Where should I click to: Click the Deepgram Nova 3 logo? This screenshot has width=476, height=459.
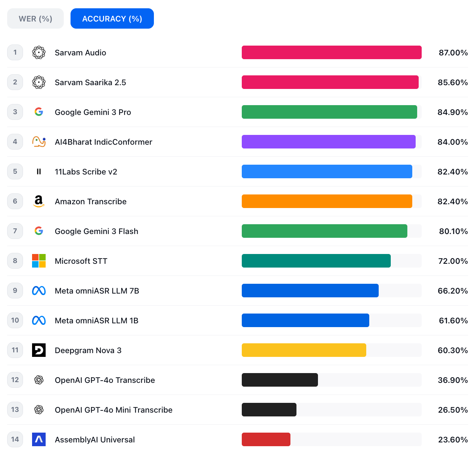pyautogui.click(x=39, y=350)
